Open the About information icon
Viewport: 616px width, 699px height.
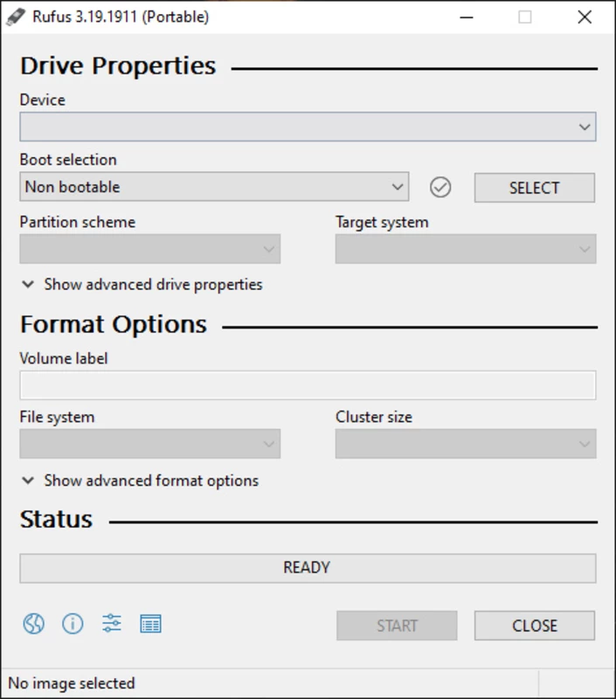click(73, 623)
